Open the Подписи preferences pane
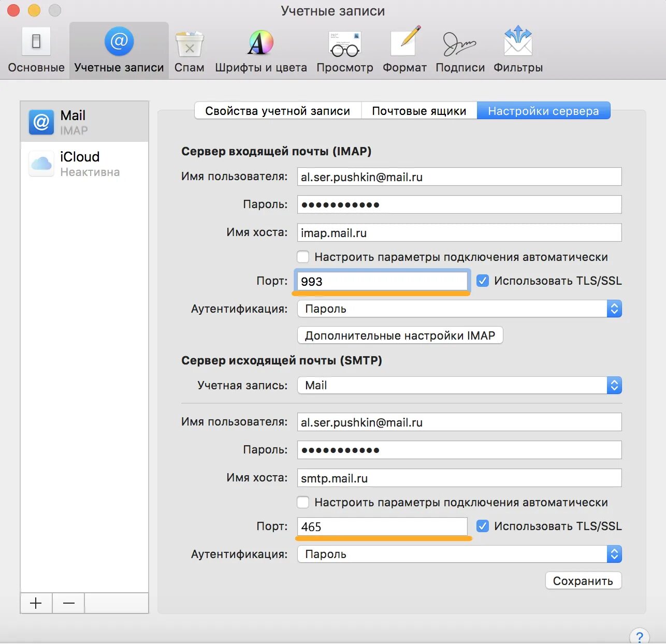The height and width of the screenshot is (644, 666). pos(460,51)
